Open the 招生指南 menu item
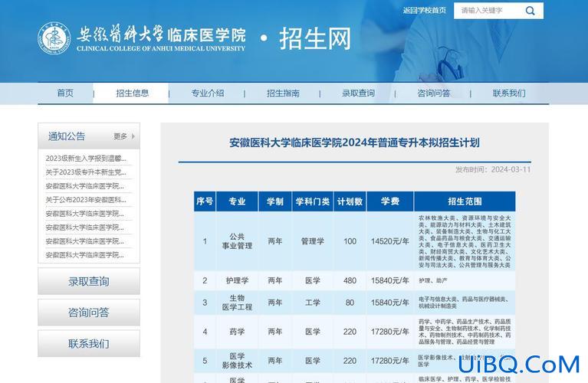Screen dimensions: 588x383 283,93
